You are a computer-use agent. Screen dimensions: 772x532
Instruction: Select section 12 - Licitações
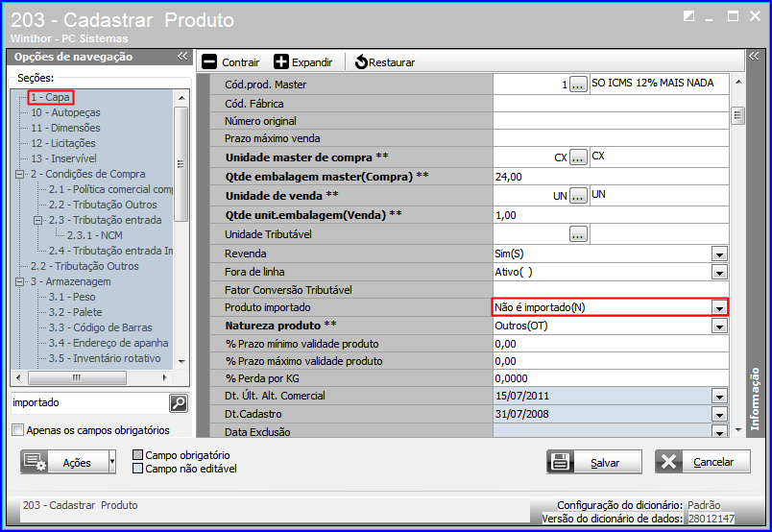pos(63,143)
